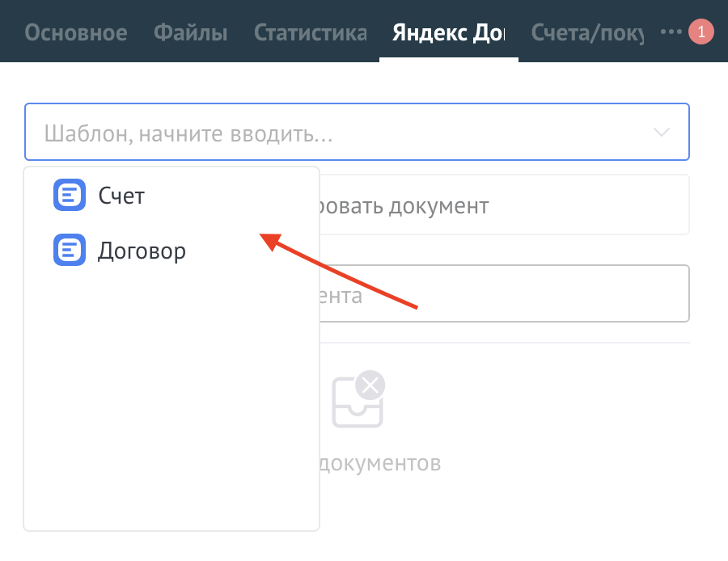Choose the Договор template option
Screen dimensions: 728x561
pos(142,251)
